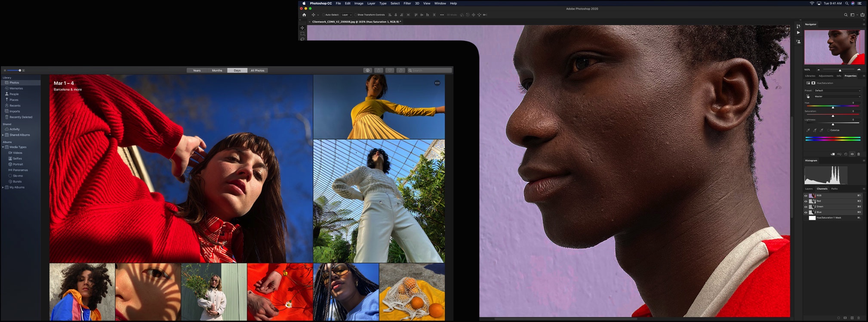Click the info button in Photos toolbar
The height and width of the screenshot is (322, 868).
[367, 70]
